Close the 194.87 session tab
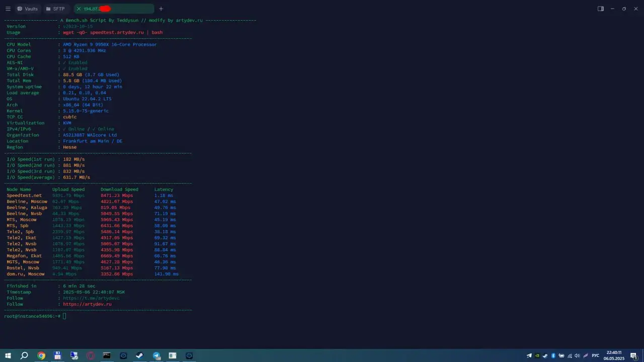Image resolution: width=644 pixels, height=362 pixels. [78, 9]
